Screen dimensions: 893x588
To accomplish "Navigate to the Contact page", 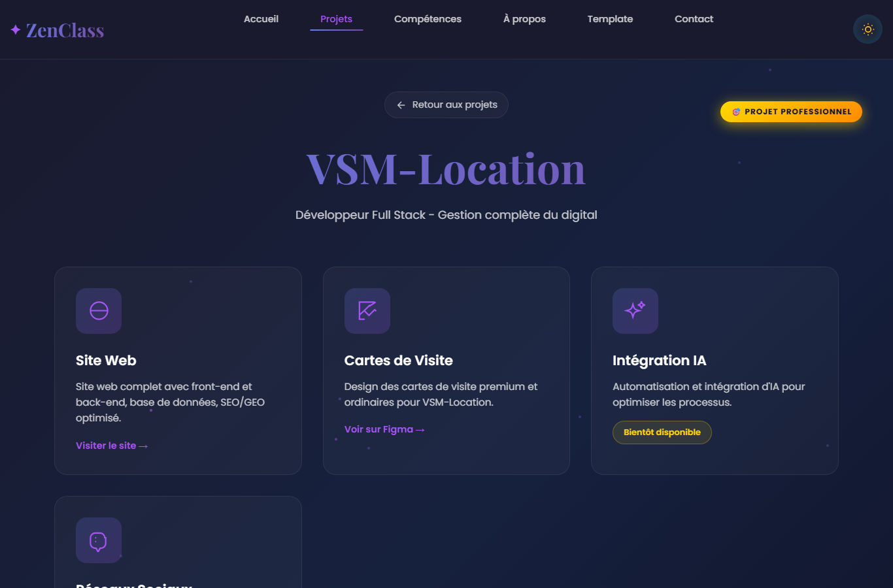I will (694, 19).
